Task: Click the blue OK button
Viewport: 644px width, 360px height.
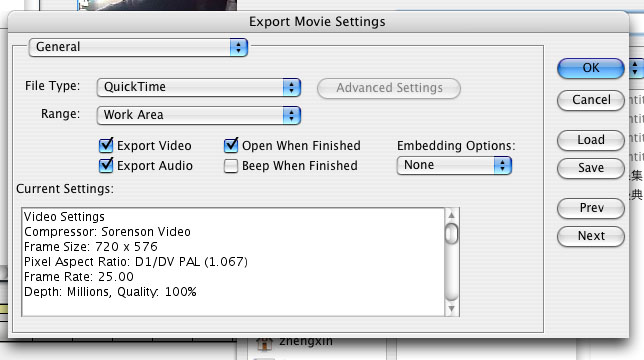Action: tap(591, 68)
